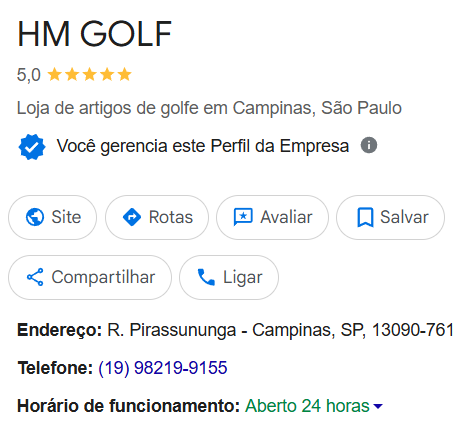
Task: Click the share icon beside Compartilhar
Action: (35, 277)
